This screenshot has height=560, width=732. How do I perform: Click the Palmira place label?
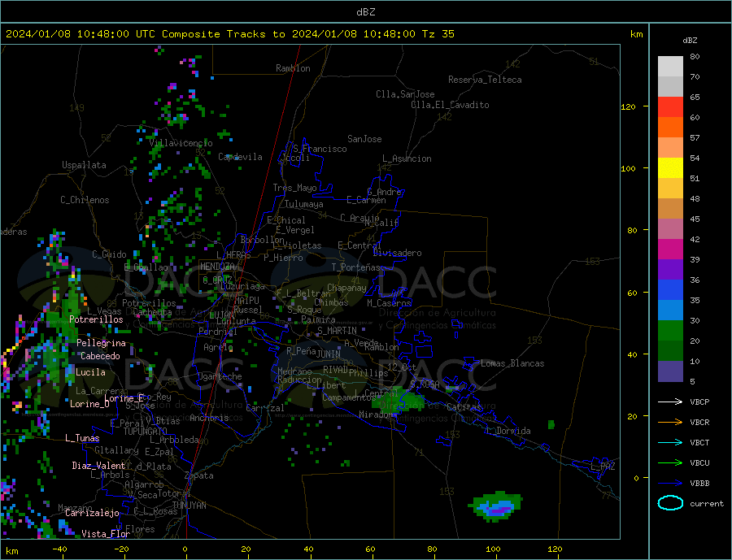(x=318, y=319)
